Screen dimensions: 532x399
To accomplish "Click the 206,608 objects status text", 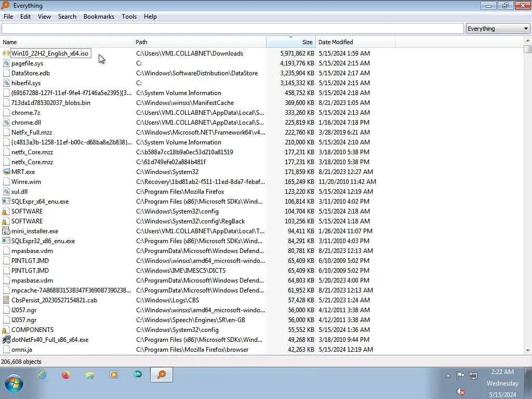I will pyautogui.click(x=21, y=362).
